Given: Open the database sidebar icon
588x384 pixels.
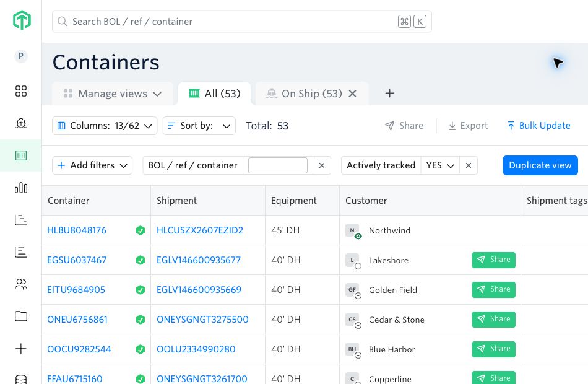Looking at the screenshot, I should [x=21, y=379].
